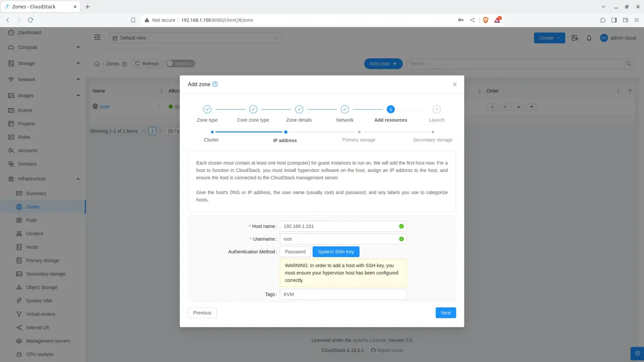Click the notifications bell icon
The height and width of the screenshot is (362, 644).
589,38
